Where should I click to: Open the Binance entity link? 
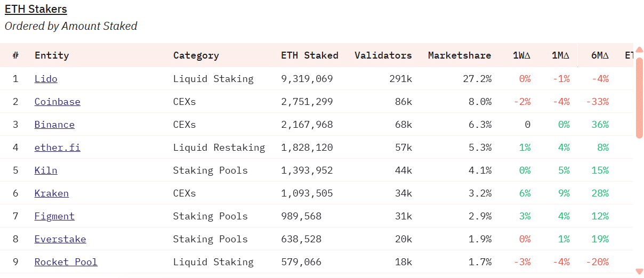[54, 125]
